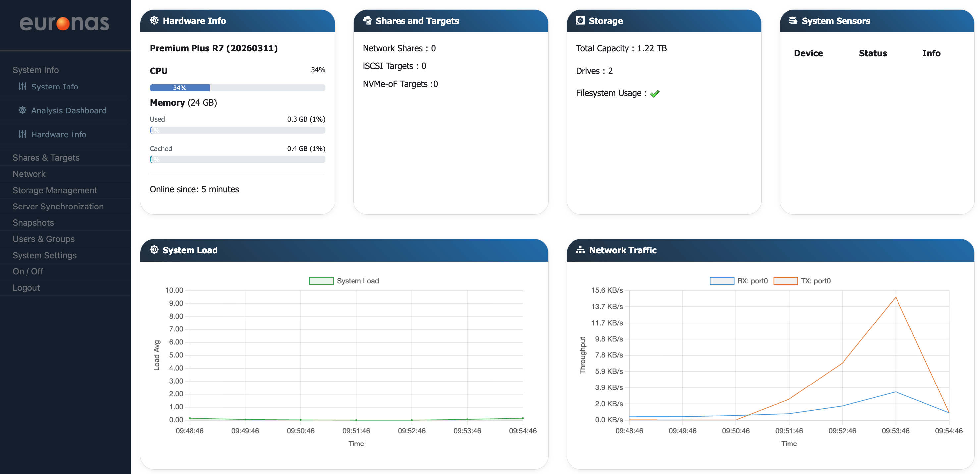
Task: Click the Logout link
Action: 26,287
